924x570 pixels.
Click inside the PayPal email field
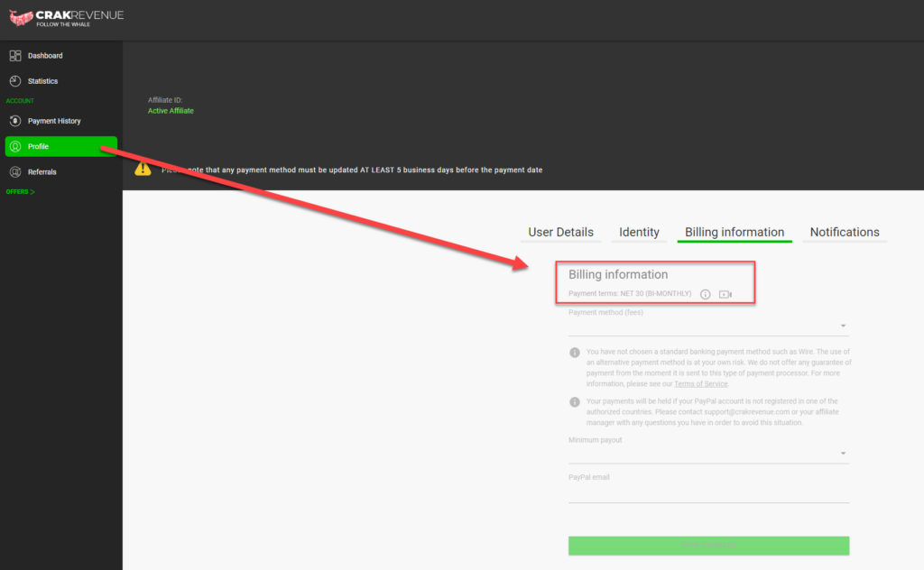pos(707,494)
